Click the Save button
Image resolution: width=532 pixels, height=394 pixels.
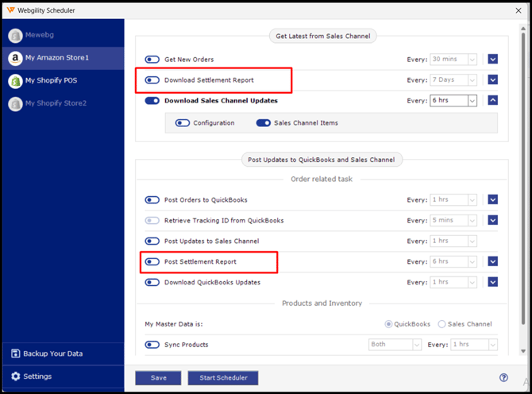157,378
